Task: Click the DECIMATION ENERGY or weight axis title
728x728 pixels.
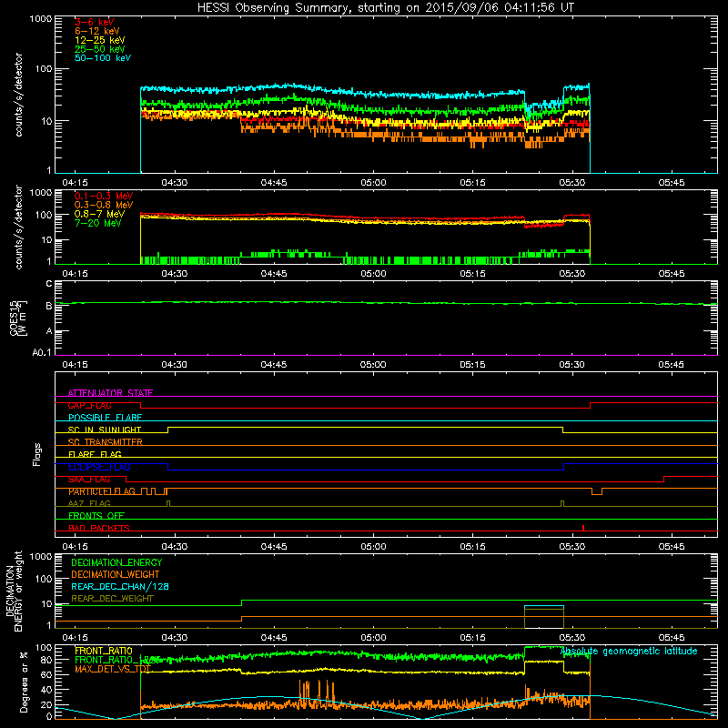Action: pos(15,591)
